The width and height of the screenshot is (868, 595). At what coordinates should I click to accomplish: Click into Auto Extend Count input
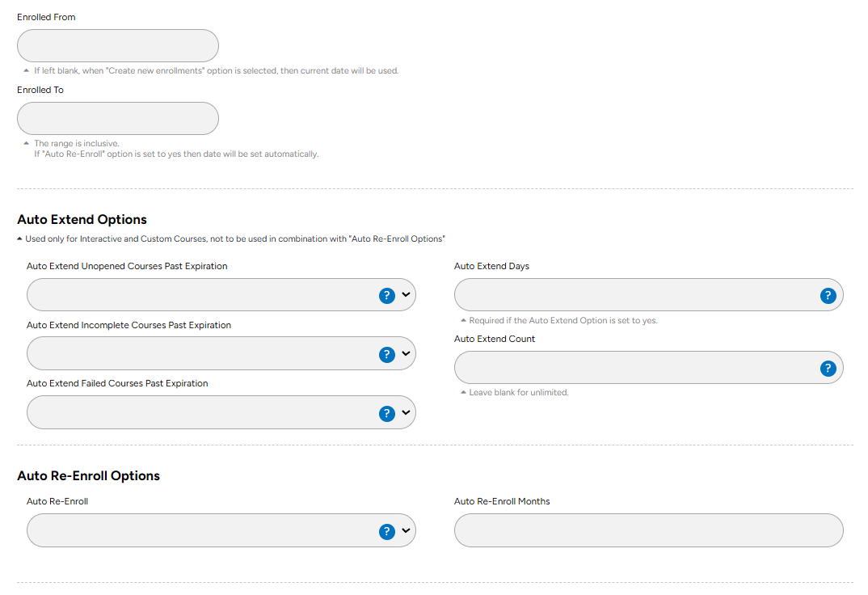(649, 367)
